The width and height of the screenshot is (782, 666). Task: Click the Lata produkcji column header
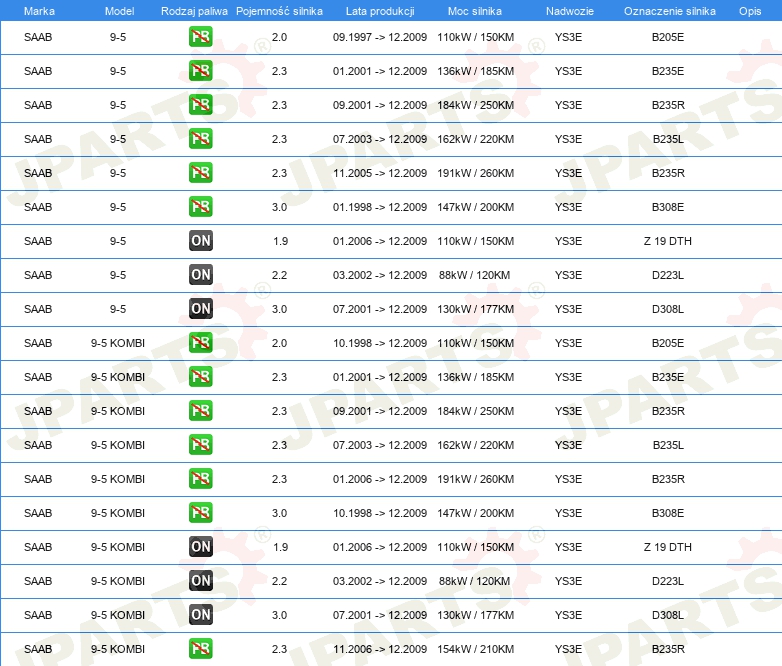point(380,11)
